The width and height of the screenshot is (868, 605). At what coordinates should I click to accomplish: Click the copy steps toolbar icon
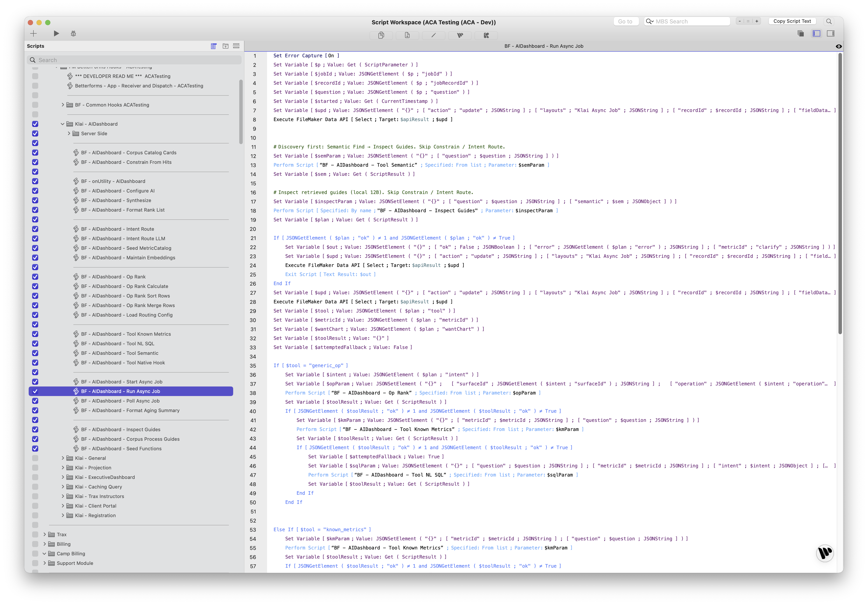point(381,35)
